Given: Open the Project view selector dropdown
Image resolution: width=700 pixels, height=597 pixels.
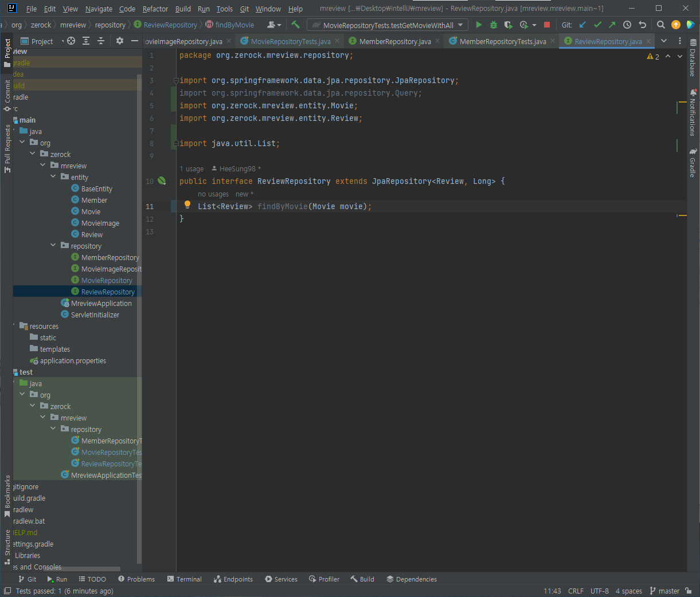Looking at the screenshot, I should tap(42, 41).
